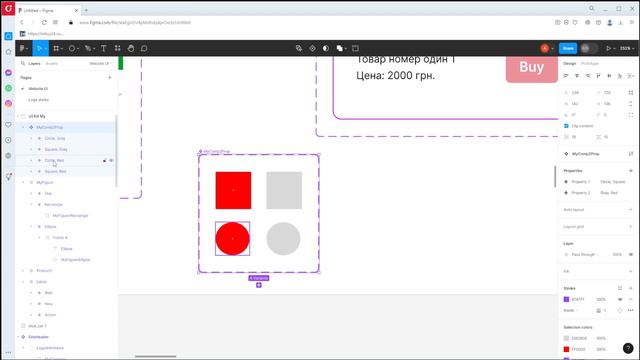Click the purple stroke color swatch

[566, 299]
